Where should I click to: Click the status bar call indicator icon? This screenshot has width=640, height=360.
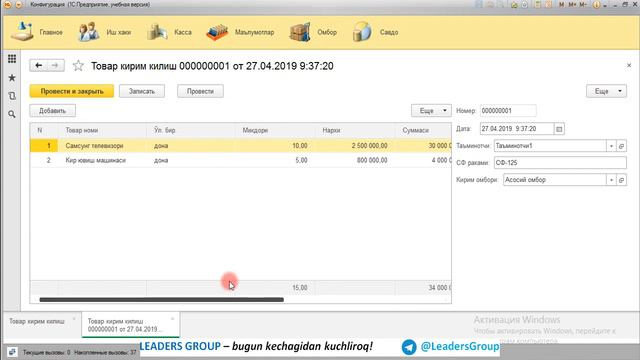12,352
